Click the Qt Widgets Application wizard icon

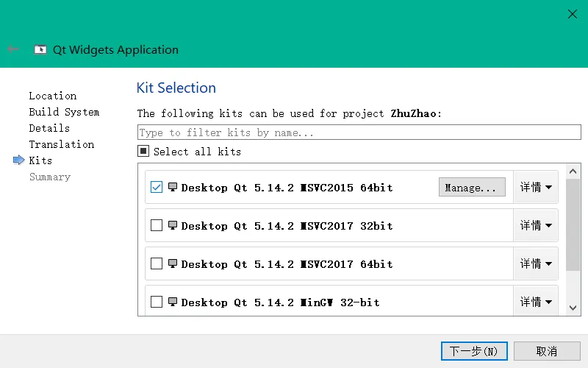tap(40, 50)
